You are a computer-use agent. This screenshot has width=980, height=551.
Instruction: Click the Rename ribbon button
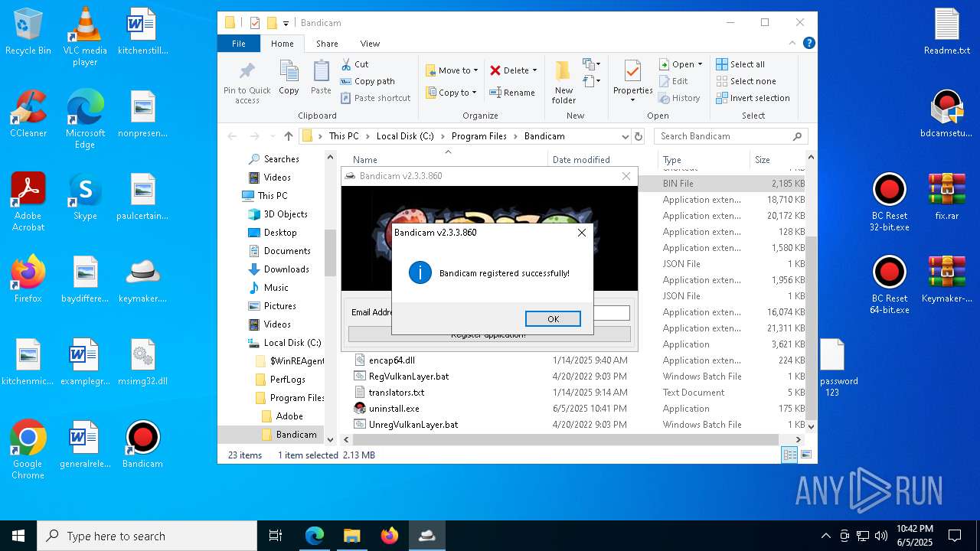(512, 93)
